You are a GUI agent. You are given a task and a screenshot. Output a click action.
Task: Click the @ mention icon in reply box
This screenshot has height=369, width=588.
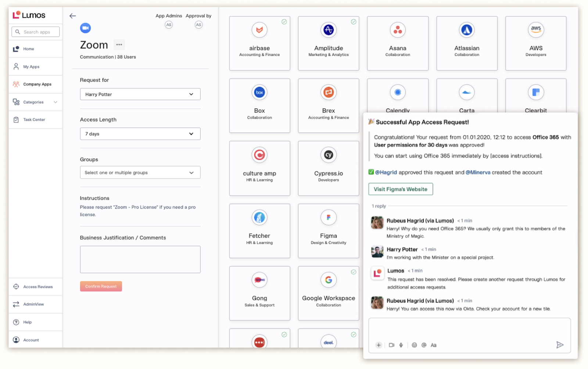tap(424, 345)
